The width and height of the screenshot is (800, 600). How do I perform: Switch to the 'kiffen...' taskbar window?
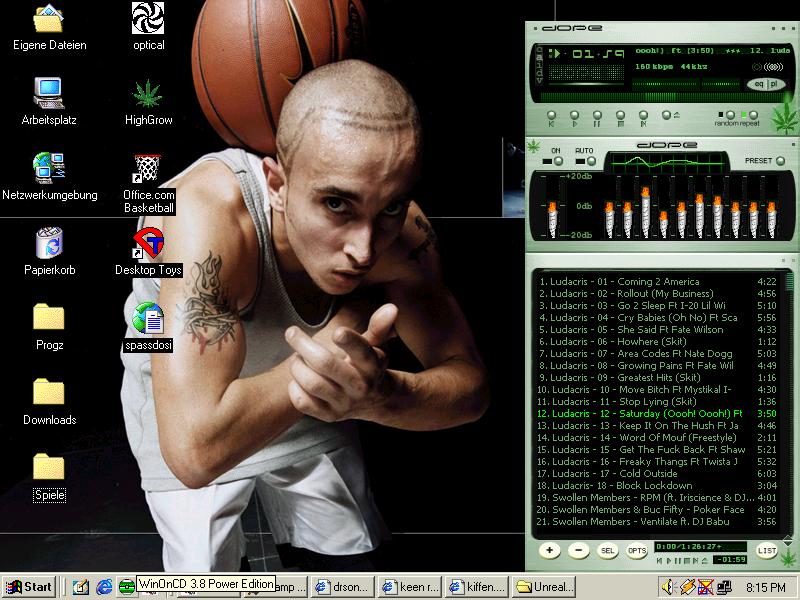[x=477, y=587]
